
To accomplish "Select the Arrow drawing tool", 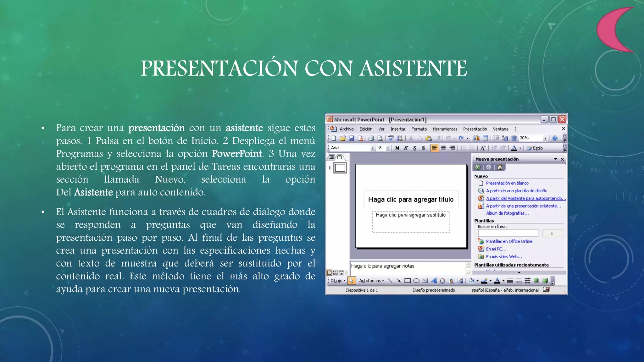I will pyautogui.click(x=399, y=281).
